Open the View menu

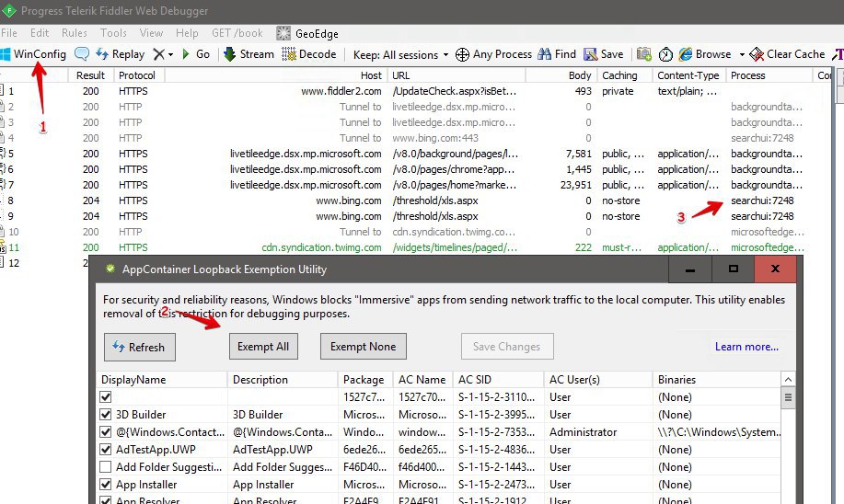(151, 33)
